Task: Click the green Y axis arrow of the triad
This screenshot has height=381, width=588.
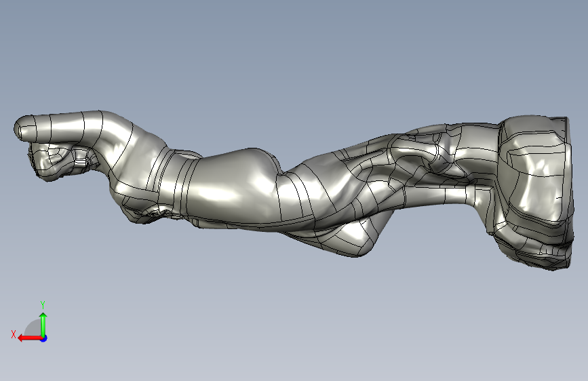Action: pyautogui.click(x=43, y=325)
